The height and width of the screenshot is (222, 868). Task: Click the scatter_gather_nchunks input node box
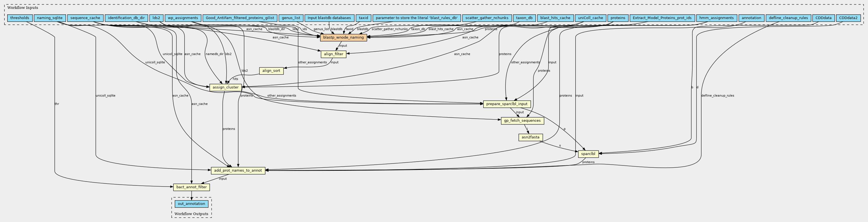[x=487, y=18]
